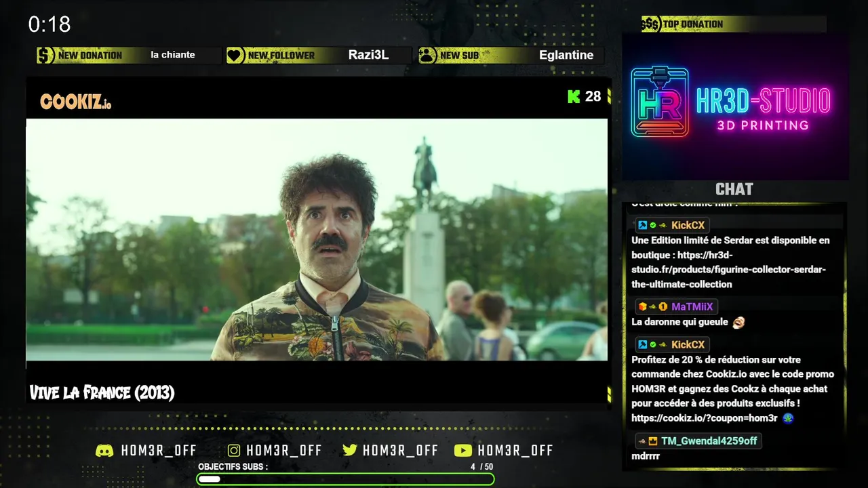This screenshot has height=488, width=868.
Task: Click the 'HOM3R_OFF' text beside the YouTube icon
Action: coord(515,451)
